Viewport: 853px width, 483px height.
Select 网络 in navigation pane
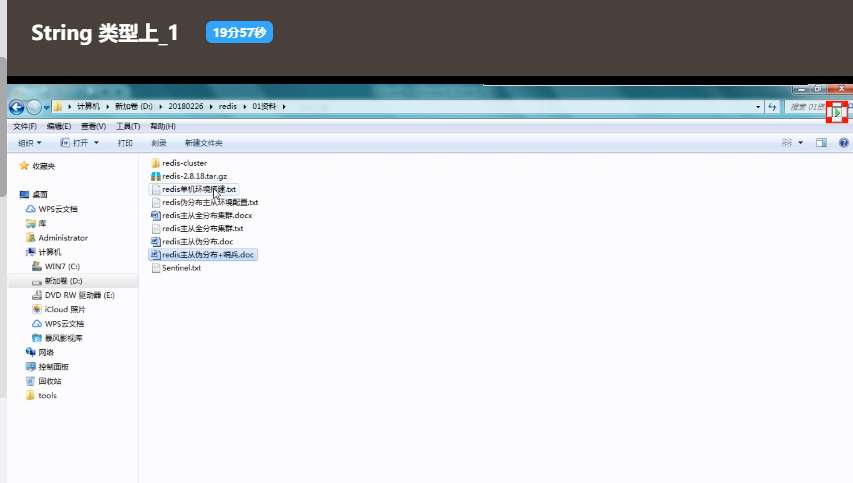(x=46, y=352)
